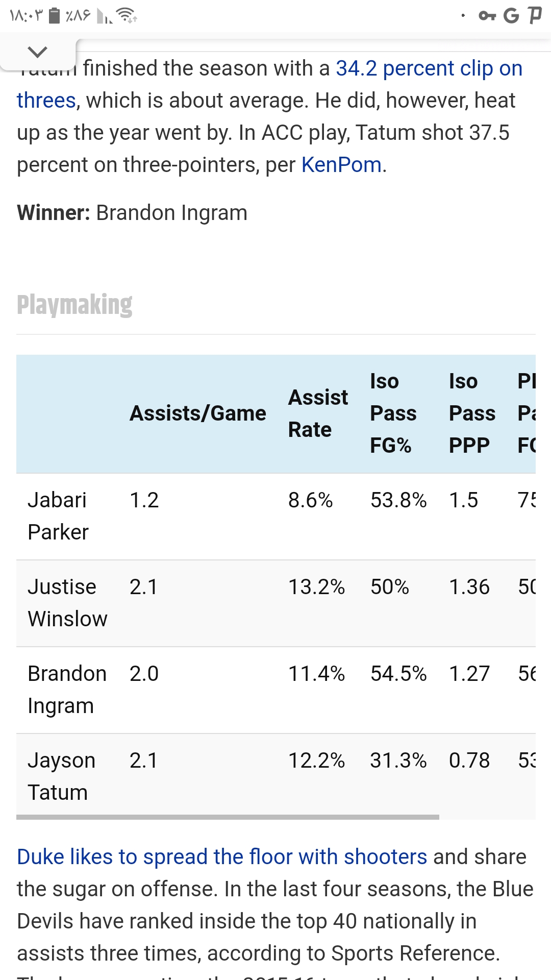Viewport: 551px width, 980px height.
Task: Tap the Justise Winslow row name
Action: pyautogui.click(x=67, y=603)
